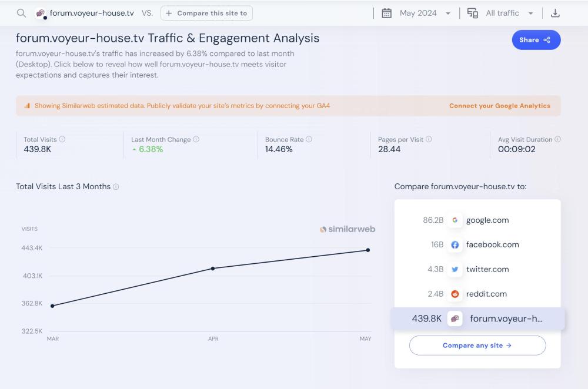Image resolution: width=588 pixels, height=389 pixels.
Task: Click the APR data point on chart
Action: 213,269
